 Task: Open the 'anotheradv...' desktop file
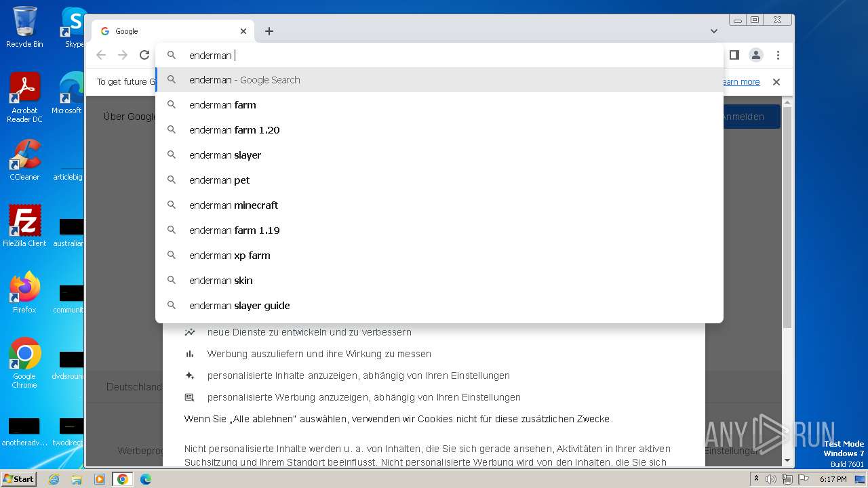(24, 431)
